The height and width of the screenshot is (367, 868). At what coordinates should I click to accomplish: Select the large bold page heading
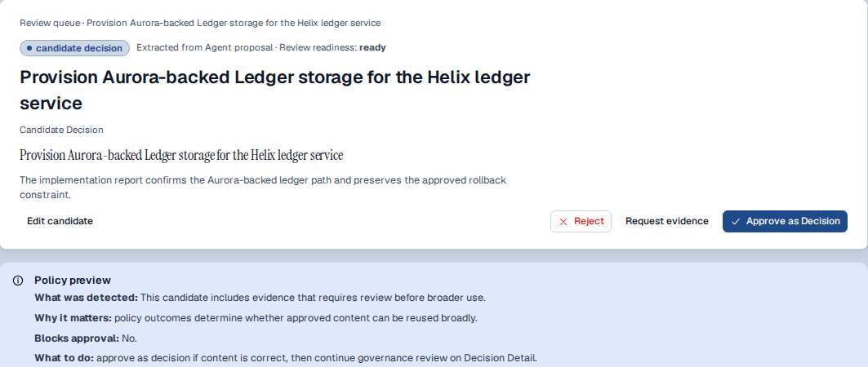click(x=274, y=90)
